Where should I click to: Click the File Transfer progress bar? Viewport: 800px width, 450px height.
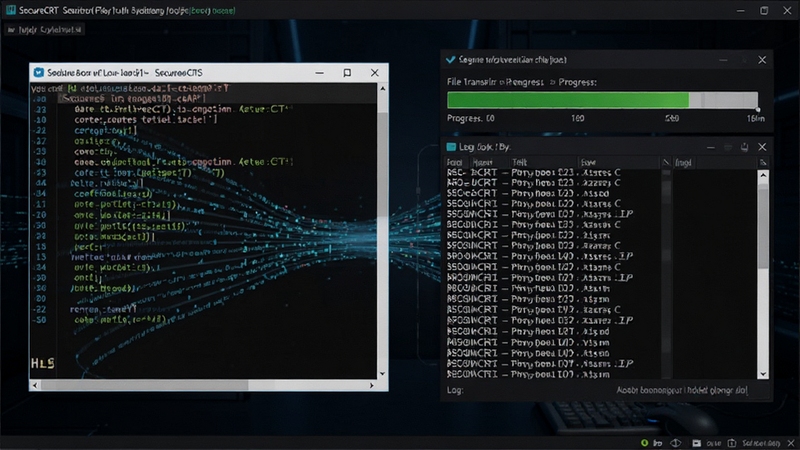tap(603, 100)
